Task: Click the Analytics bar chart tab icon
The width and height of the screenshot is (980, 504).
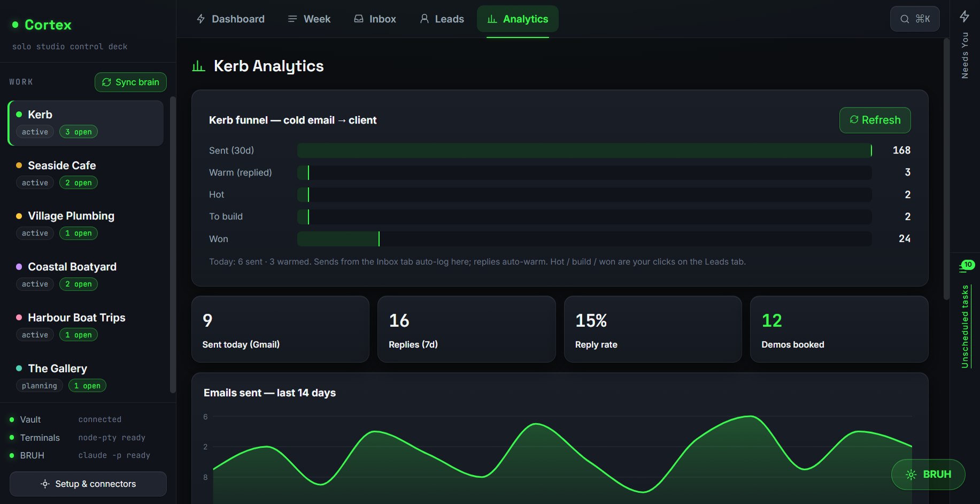Action: click(492, 19)
